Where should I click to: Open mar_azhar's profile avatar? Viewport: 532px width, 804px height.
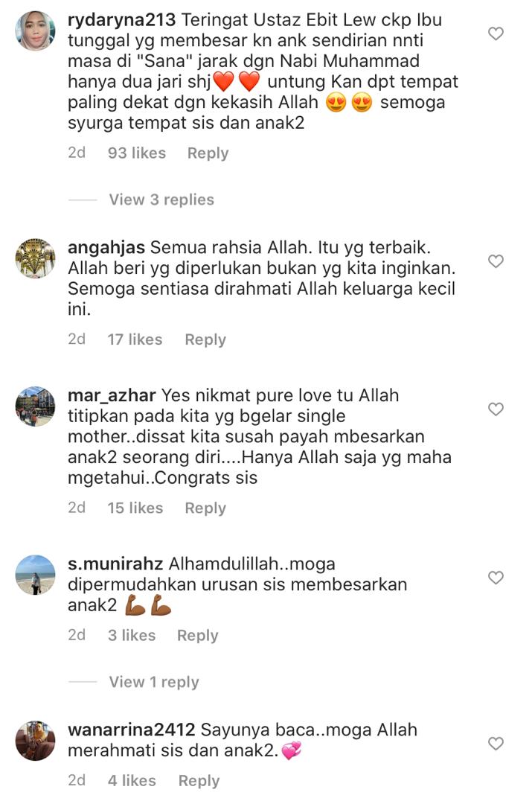[36, 406]
